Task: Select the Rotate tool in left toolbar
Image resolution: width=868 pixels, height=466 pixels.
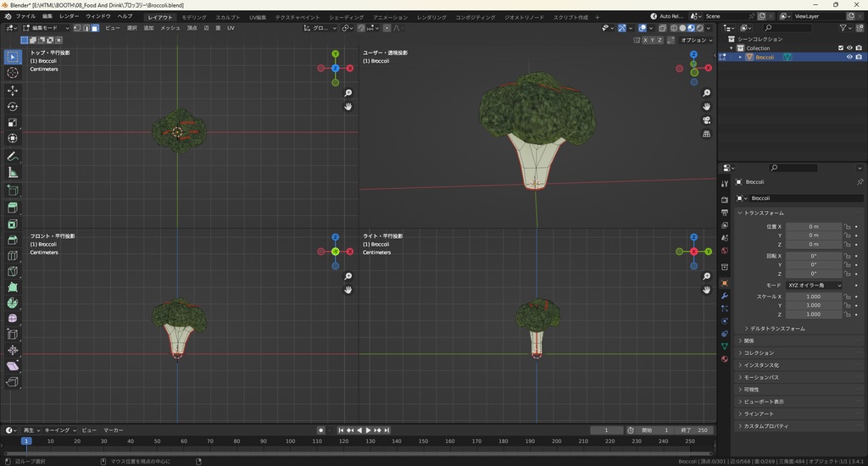Action: (13, 107)
